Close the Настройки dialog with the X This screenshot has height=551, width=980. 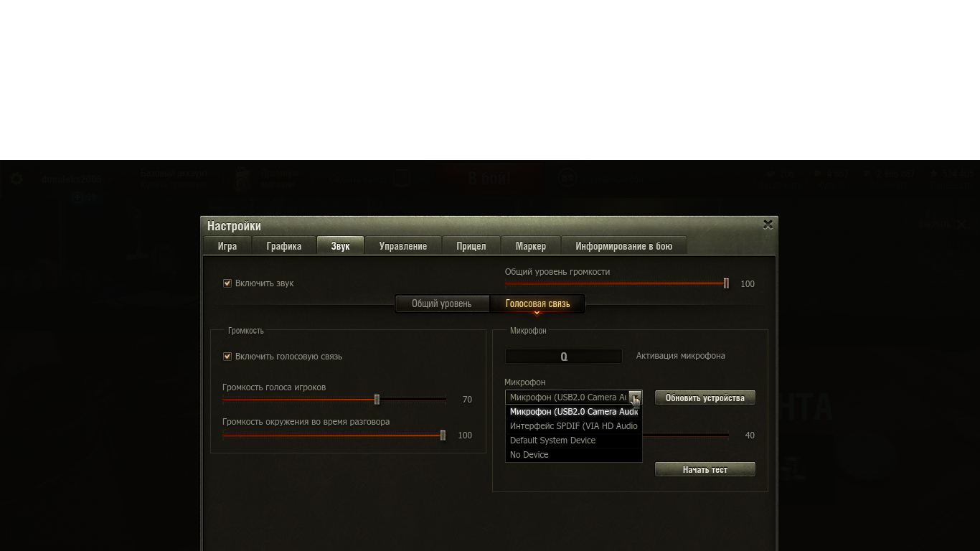(768, 225)
